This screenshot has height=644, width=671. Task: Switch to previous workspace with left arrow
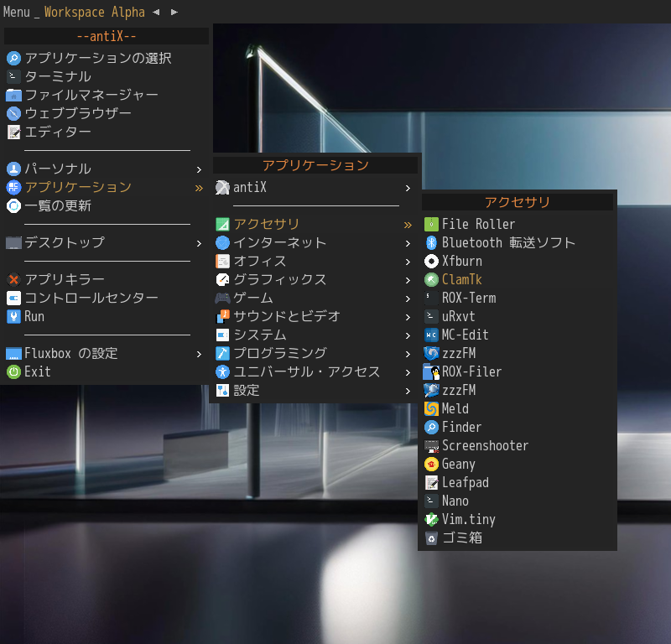(x=156, y=12)
